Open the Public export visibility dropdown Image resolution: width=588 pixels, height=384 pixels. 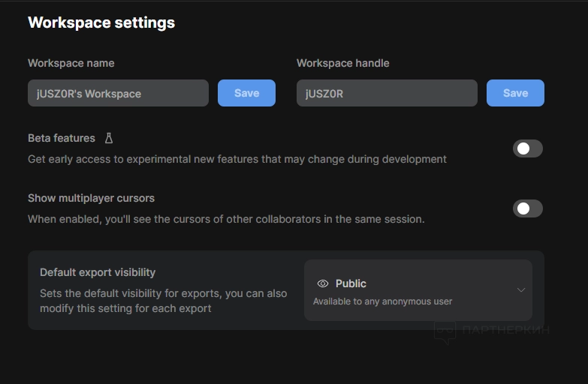click(418, 290)
